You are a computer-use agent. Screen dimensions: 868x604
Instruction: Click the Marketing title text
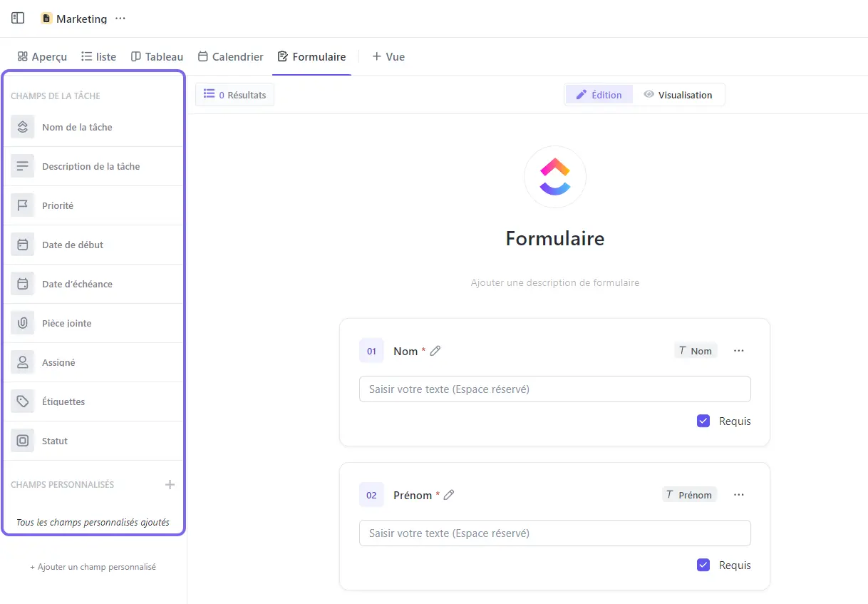click(x=81, y=19)
